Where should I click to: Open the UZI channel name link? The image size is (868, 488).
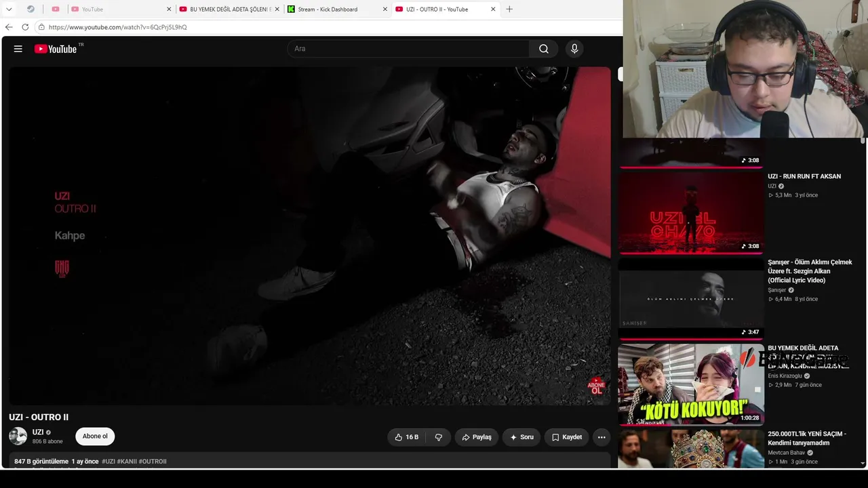point(38,432)
